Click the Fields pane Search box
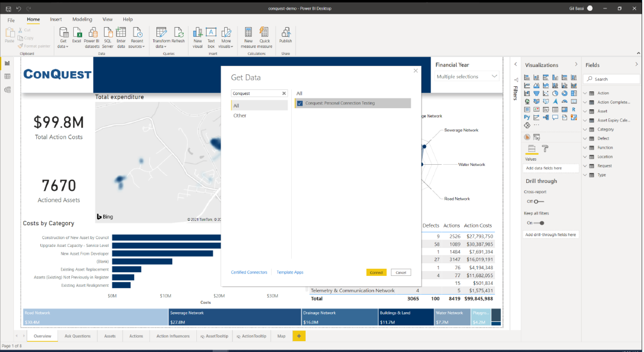This screenshot has height=352, width=644. pos(611,79)
